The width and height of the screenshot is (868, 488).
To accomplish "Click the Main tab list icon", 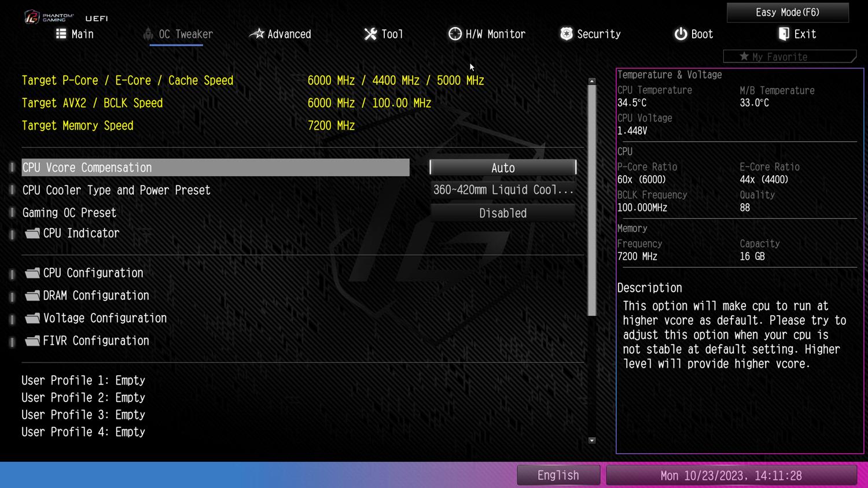I will tap(61, 34).
